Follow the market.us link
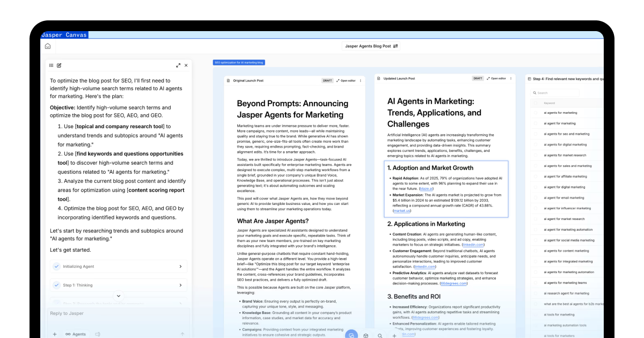Image resolution: width=644 pixels, height=338 pixels. pyautogui.click(x=402, y=211)
